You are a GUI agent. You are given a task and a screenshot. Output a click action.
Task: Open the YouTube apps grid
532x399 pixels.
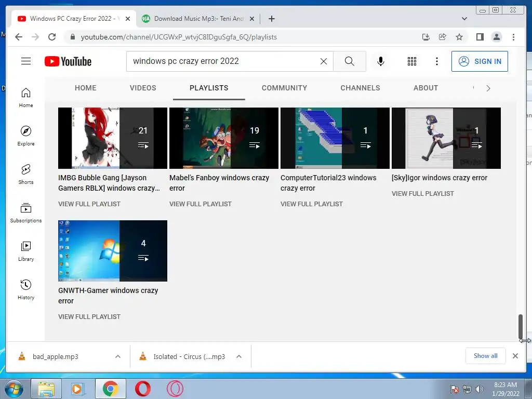(412, 61)
